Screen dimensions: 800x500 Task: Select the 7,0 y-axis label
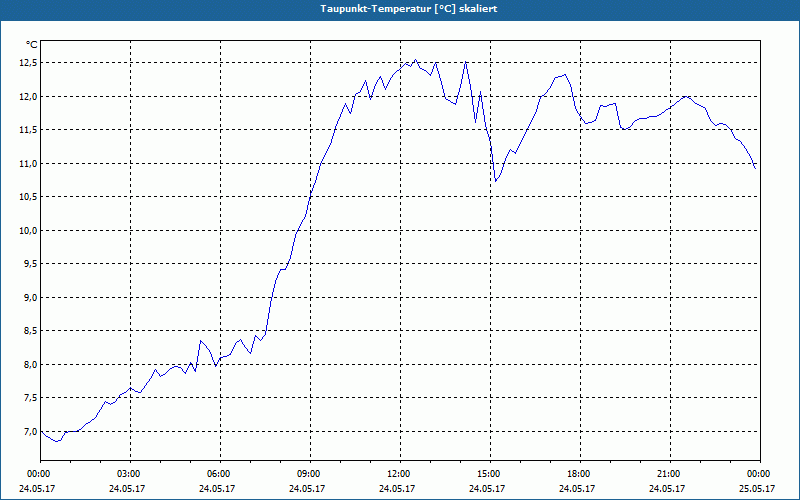(31, 432)
